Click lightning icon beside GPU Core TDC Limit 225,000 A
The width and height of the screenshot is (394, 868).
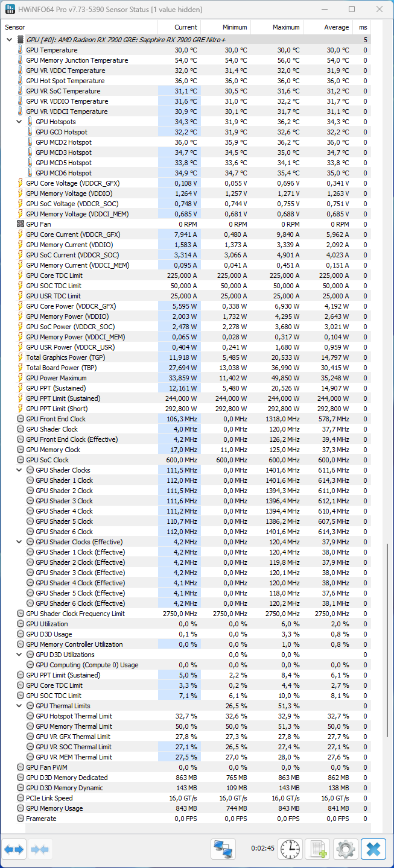coord(21,275)
